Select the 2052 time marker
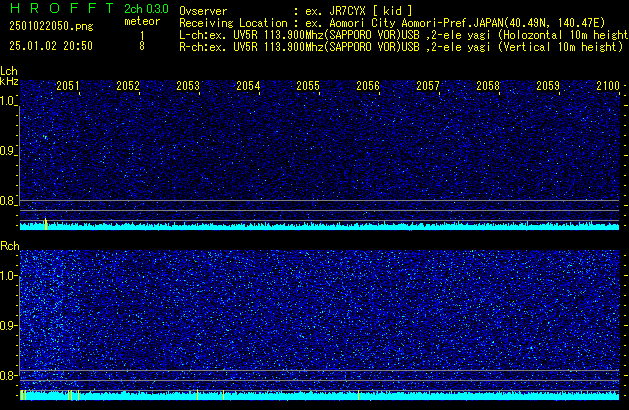Viewport: 629px width, 410px height. point(128,86)
